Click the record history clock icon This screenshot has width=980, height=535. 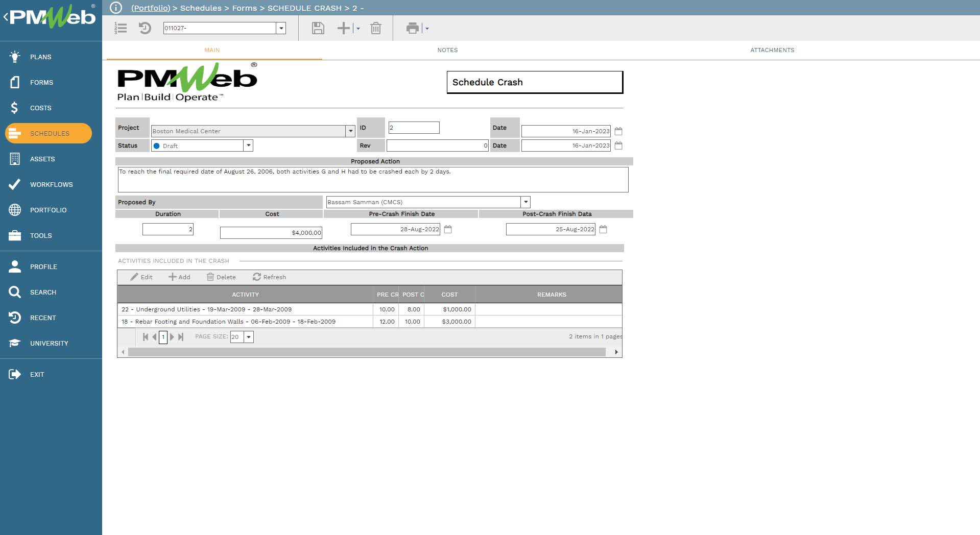(x=145, y=28)
